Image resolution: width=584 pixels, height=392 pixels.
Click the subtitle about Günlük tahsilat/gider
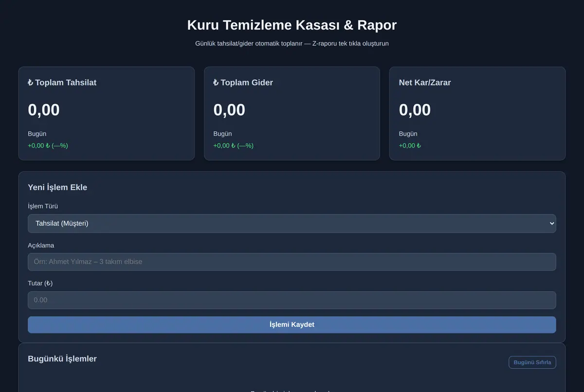(292, 43)
